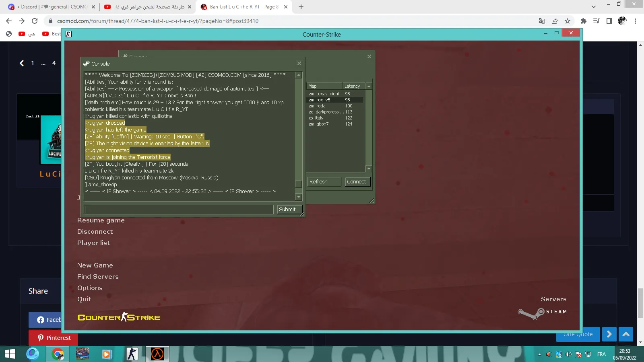Sort servers by Map column header
This screenshot has height=362, width=644.
[325, 86]
